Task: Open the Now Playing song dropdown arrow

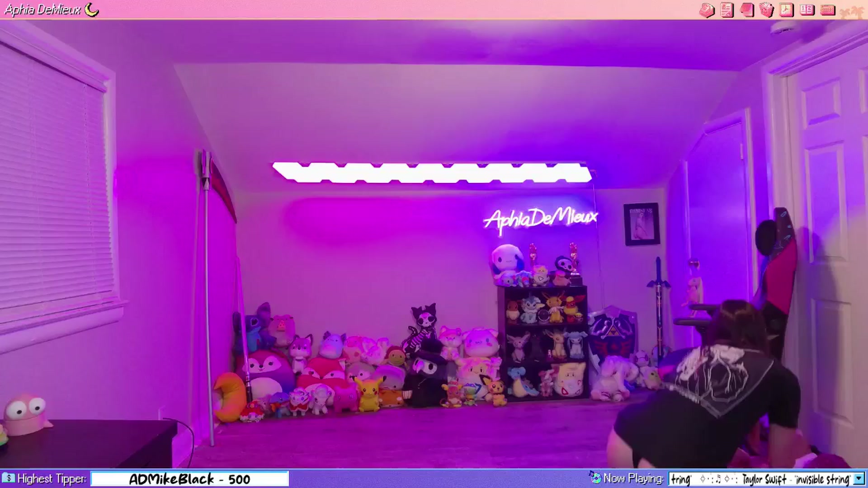Action: pyautogui.click(x=859, y=479)
